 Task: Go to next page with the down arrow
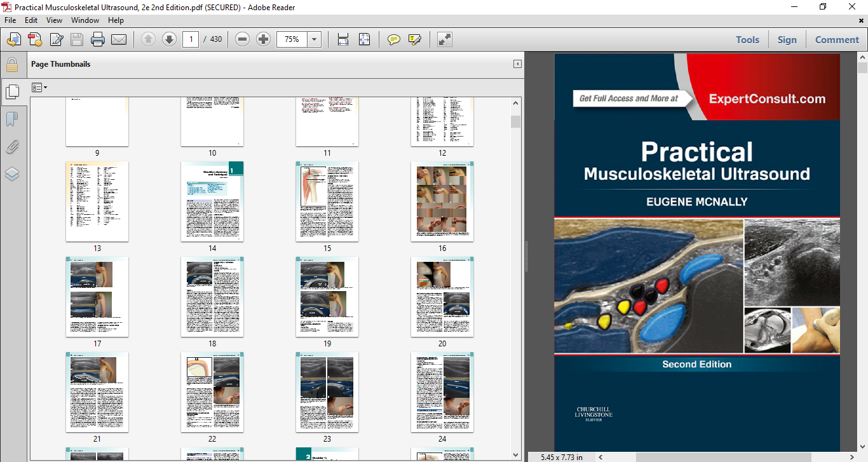pyautogui.click(x=169, y=39)
